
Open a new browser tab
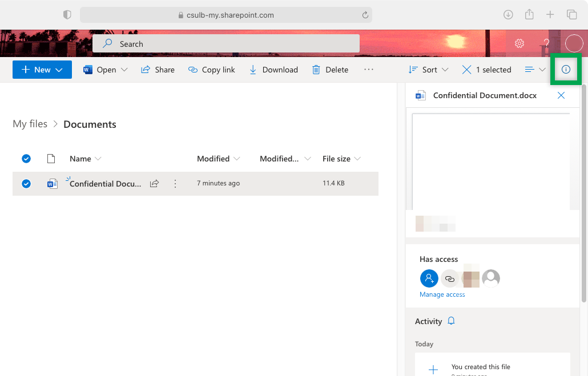550,15
